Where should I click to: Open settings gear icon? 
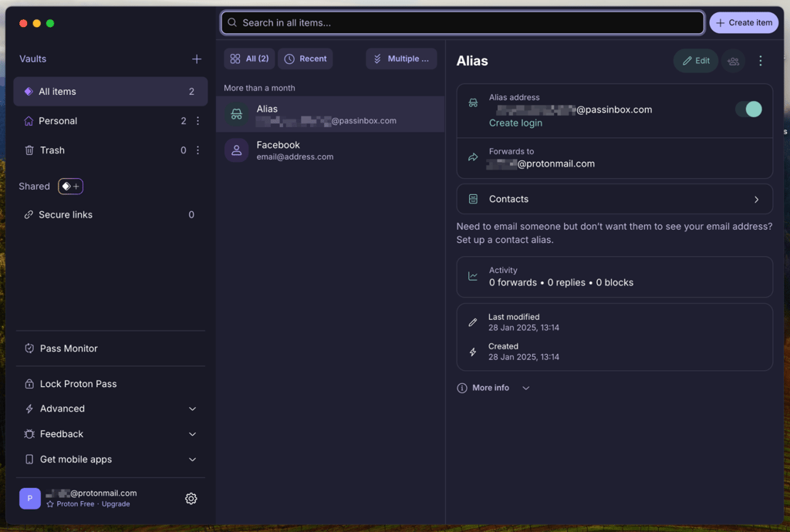tap(191, 498)
